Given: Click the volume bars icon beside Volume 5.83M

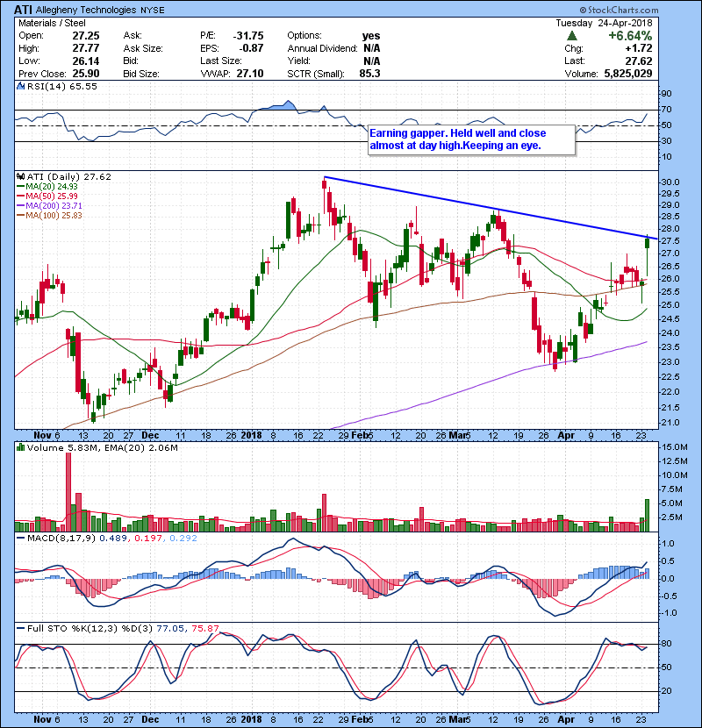Looking at the screenshot, I should tap(20, 447).
